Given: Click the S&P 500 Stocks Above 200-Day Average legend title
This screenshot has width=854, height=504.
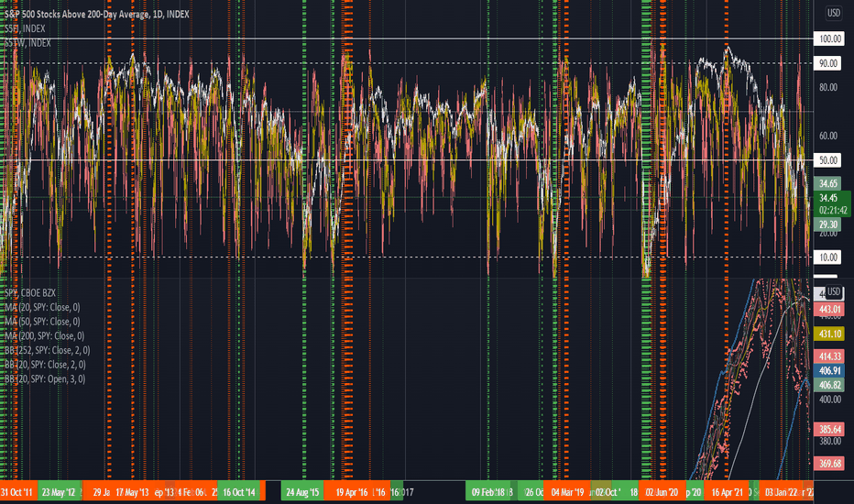Looking at the screenshot, I should (x=97, y=14).
